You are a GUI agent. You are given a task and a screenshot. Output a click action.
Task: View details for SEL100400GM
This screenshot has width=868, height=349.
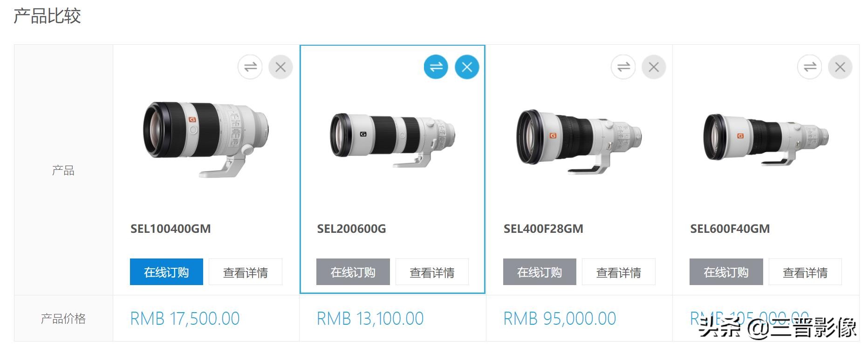pyautogui.click(x=246, y=272)
